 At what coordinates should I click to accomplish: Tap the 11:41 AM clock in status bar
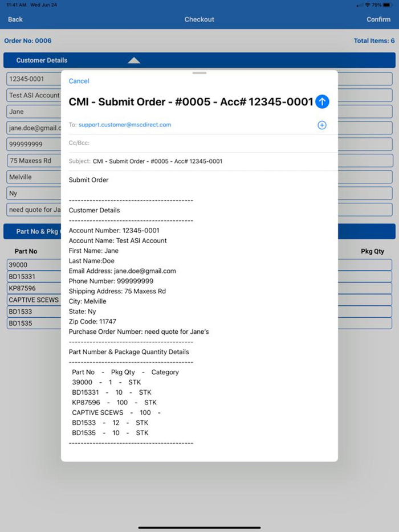click(17, 5)
